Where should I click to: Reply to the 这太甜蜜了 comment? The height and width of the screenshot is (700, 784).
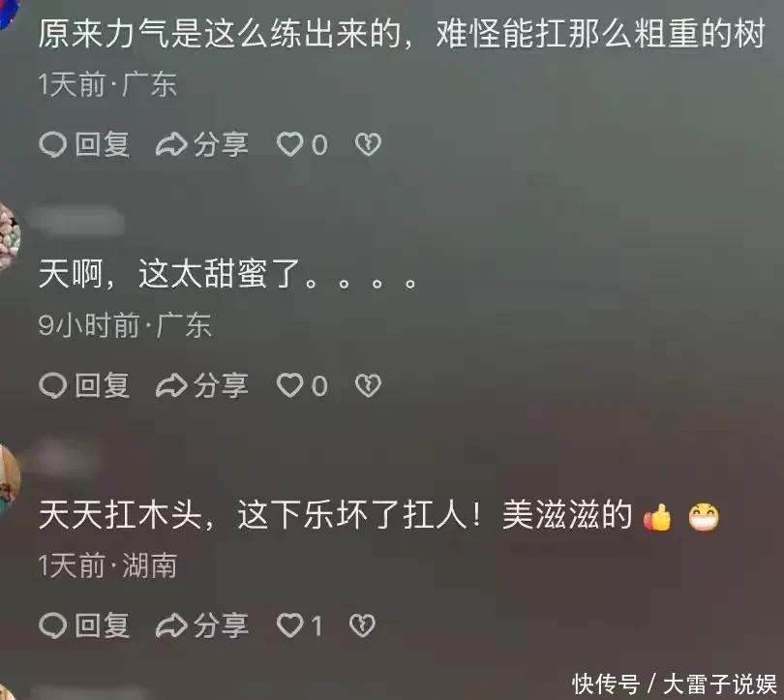point(84,385)
